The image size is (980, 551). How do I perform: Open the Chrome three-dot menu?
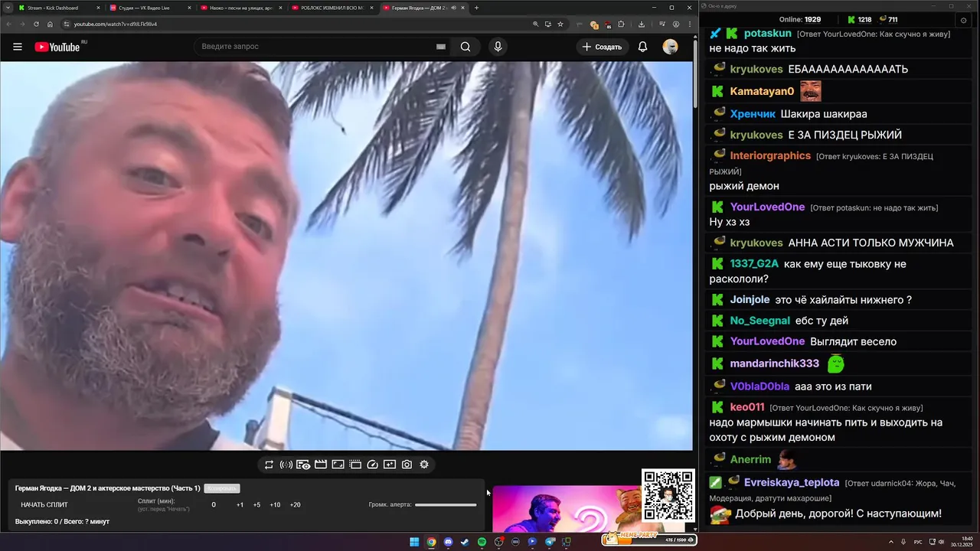[689, 24]
